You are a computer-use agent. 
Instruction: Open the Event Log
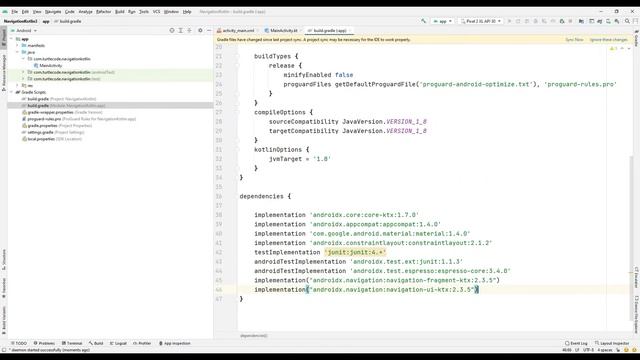(576, 343)
